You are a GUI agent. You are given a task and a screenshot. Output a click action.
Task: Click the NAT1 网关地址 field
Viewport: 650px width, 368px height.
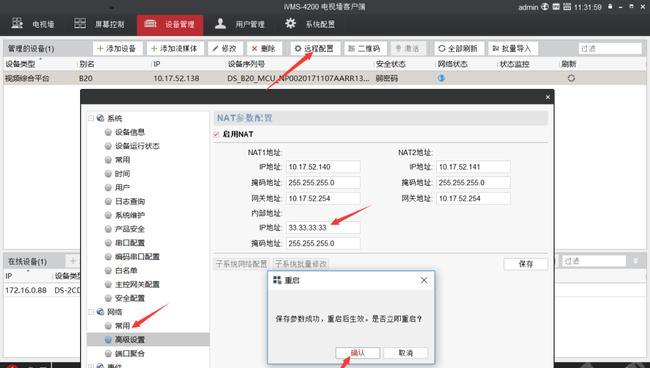click(x=323, y=199)
